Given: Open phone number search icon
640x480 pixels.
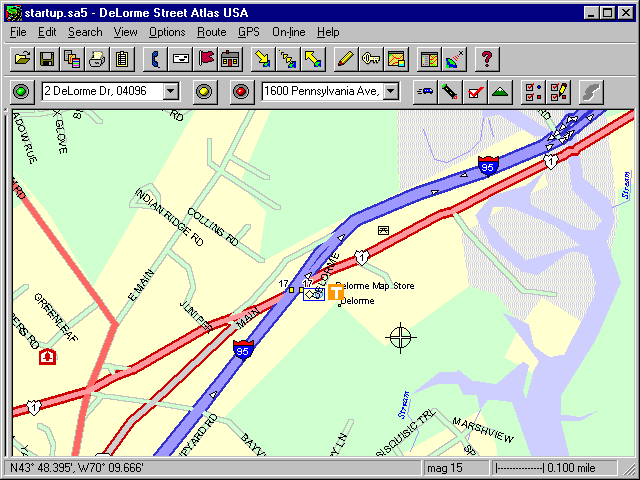Looking at the screenshot, I should [156, 60].
